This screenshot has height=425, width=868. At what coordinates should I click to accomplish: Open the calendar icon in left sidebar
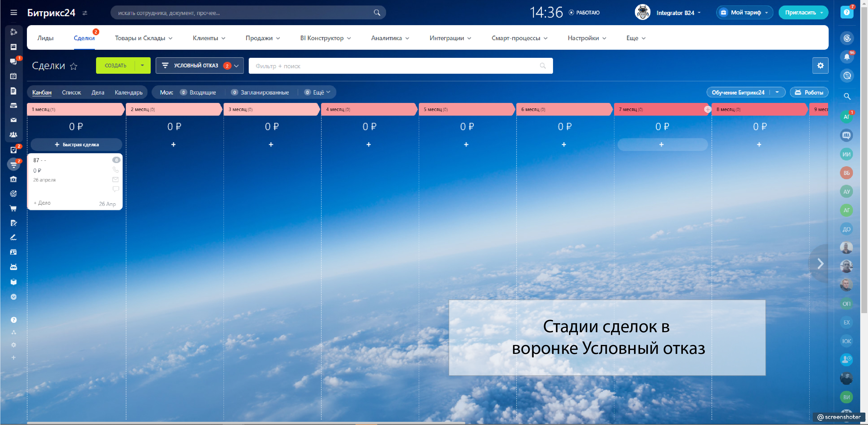click(14, 76)
